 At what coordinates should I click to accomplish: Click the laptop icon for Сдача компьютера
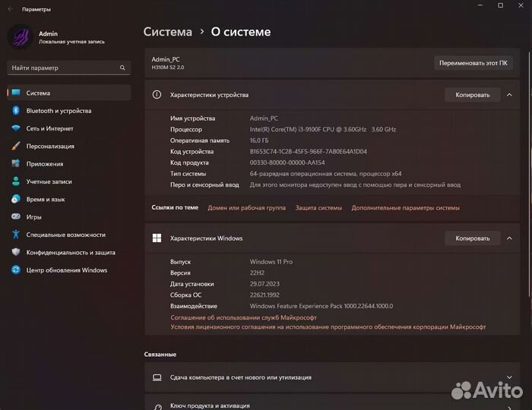pyautogui.click(x=157, y=377)
